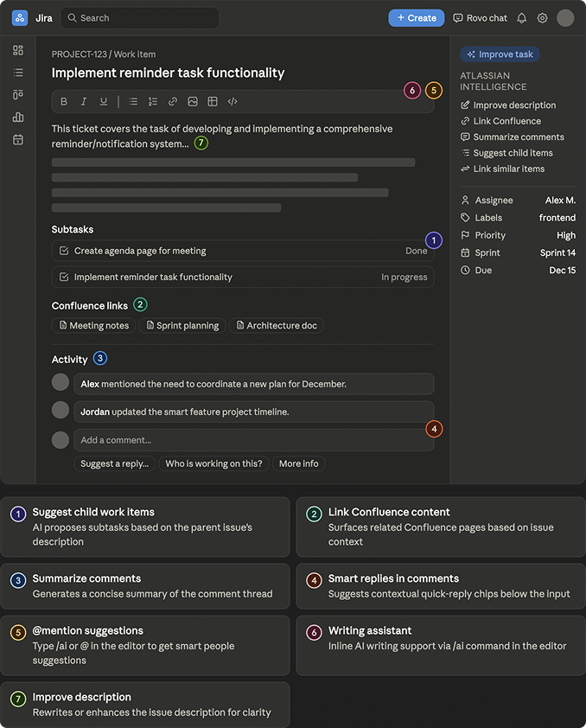This screenshot has width=586, height=728.
Task: Open the calendar icon in the left sidebar
Action: (18, 139)
